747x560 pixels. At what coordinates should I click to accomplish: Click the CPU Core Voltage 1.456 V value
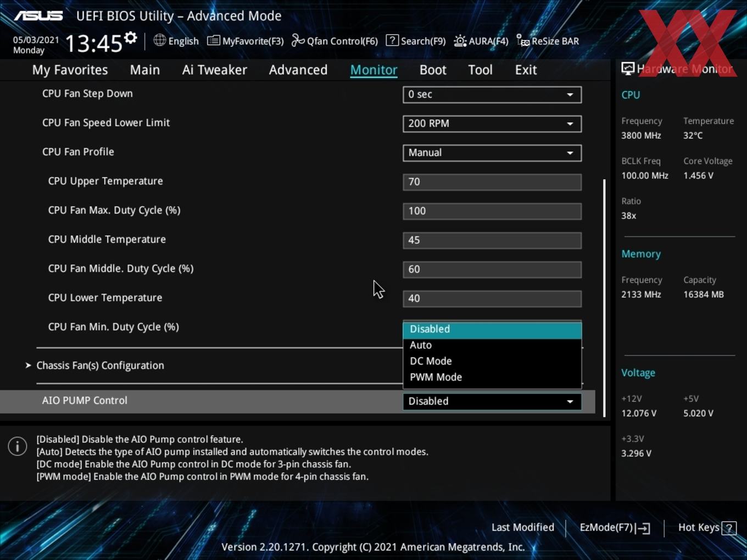698,176
